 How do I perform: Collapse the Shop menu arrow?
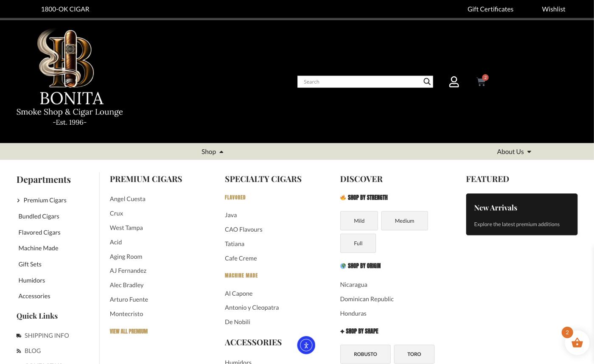tap(221, 152)
